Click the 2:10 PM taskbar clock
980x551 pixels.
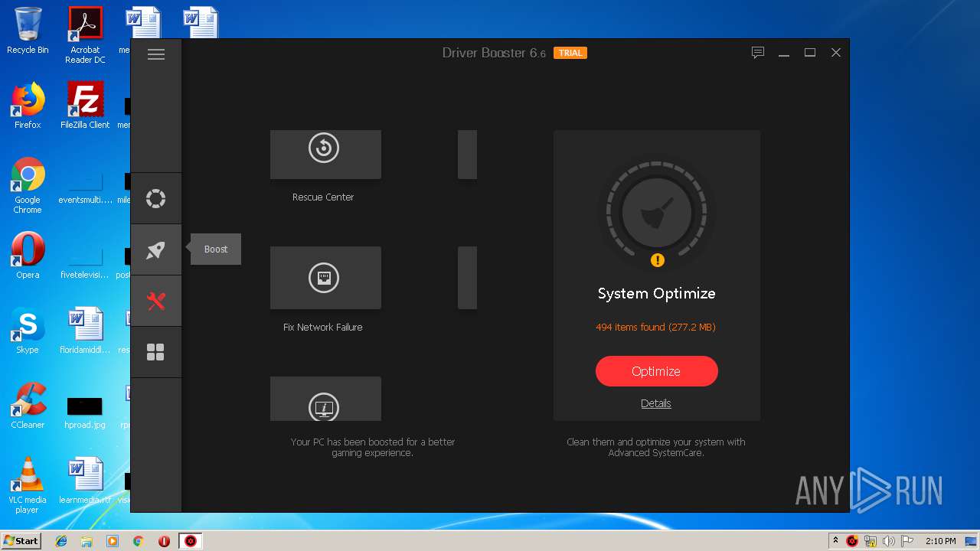[x=940, y=541]
